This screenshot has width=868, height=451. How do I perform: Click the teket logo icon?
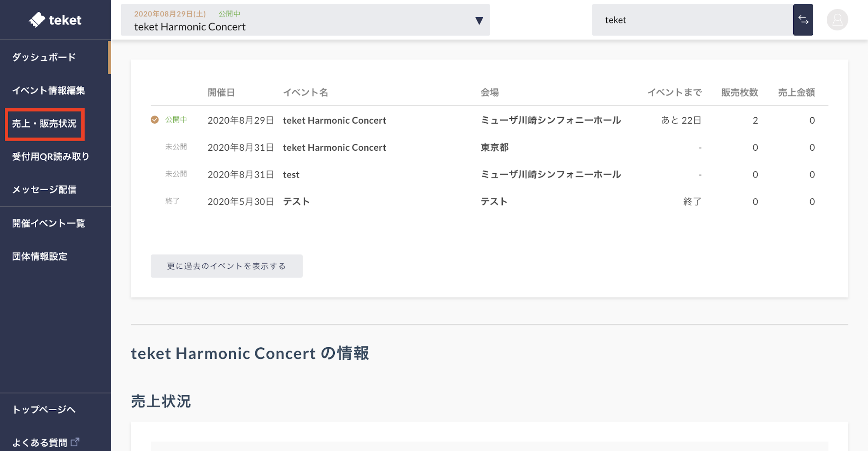coord(37,20)
